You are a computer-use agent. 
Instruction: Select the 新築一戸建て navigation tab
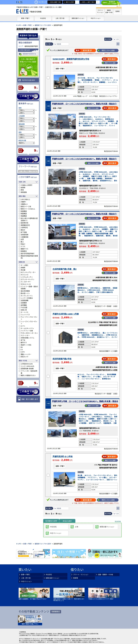[x=25, y=18]
